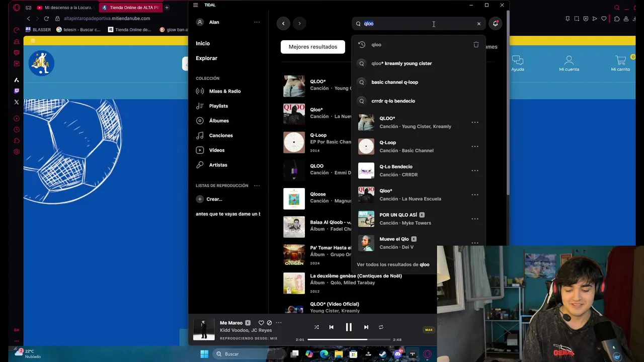Navigate back in TIDAL

pyautogui.click(x=283, y=23)
